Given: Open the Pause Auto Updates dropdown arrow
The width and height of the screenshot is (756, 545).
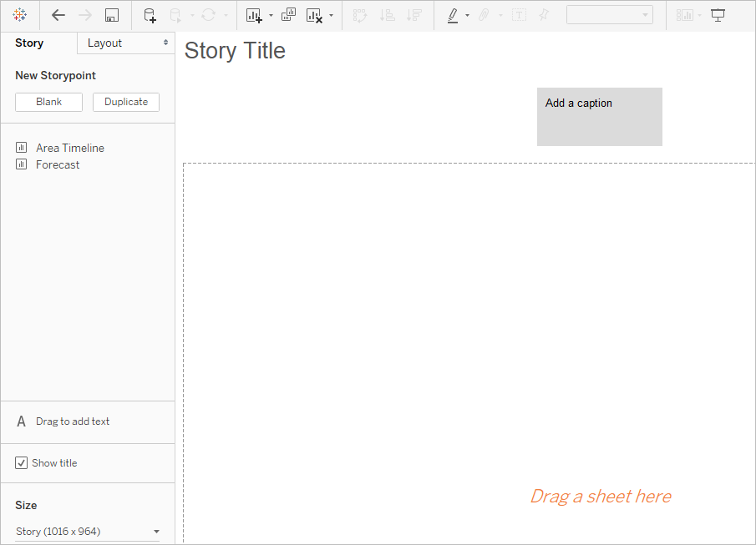Looking at the screenshot, I should (192, 15).
